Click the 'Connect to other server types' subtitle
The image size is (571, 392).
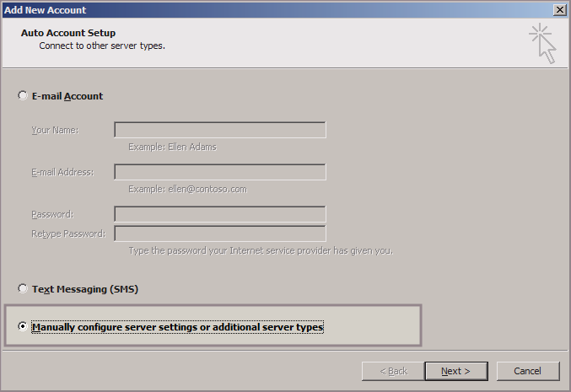pyautogui.click(x=101, y=46)
